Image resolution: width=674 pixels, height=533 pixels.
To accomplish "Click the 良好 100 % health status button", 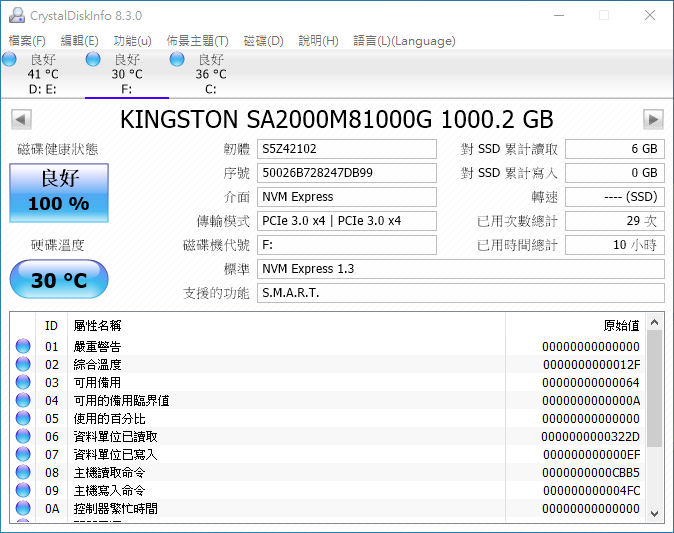I will pos(59,193).
